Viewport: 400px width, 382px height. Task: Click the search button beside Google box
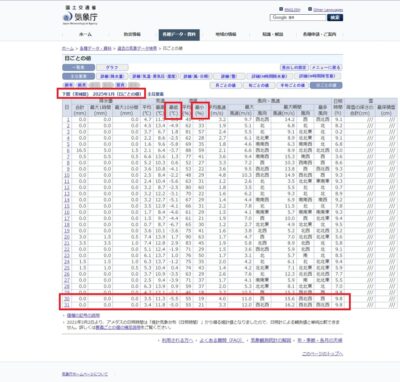coord(335,18)
